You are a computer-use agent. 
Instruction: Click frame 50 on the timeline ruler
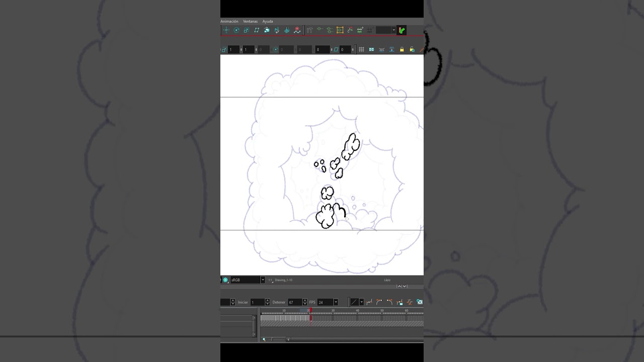coord(382,311)
